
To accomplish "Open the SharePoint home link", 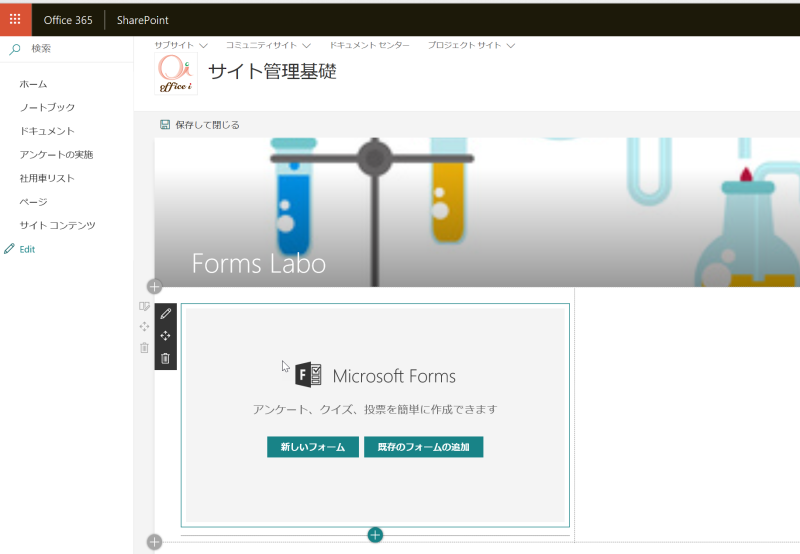I will point(142,20).
